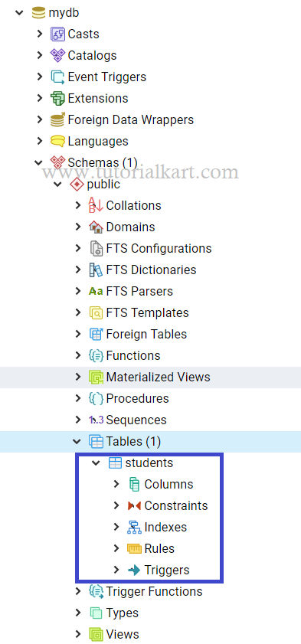
Task: Select the 'students' table label
Action: pyautogui.click(x=149, y=463)
